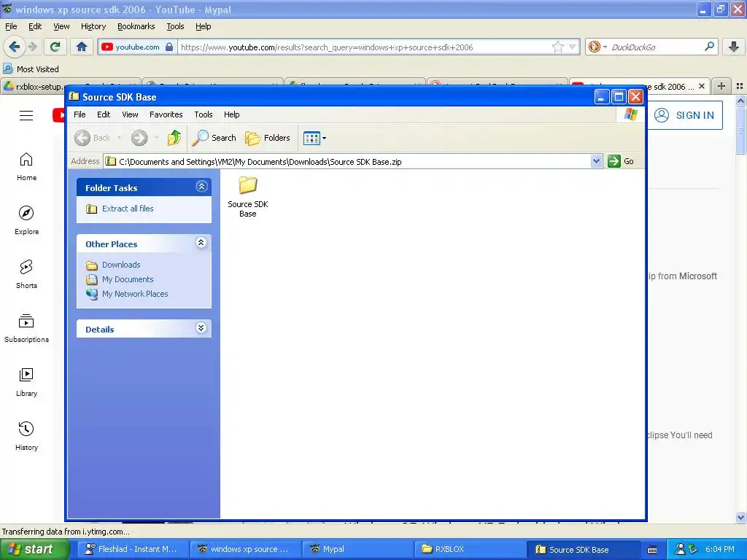This screenshot has height=560, width=747.
Task: Click the messenger tray icon by clock
Action: [x=681, y=549]
